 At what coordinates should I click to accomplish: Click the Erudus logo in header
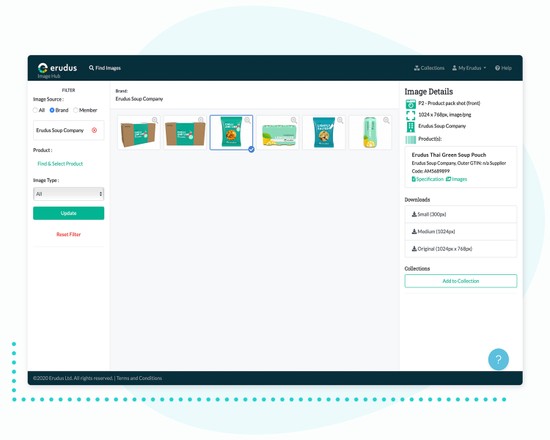coord(57,68)
